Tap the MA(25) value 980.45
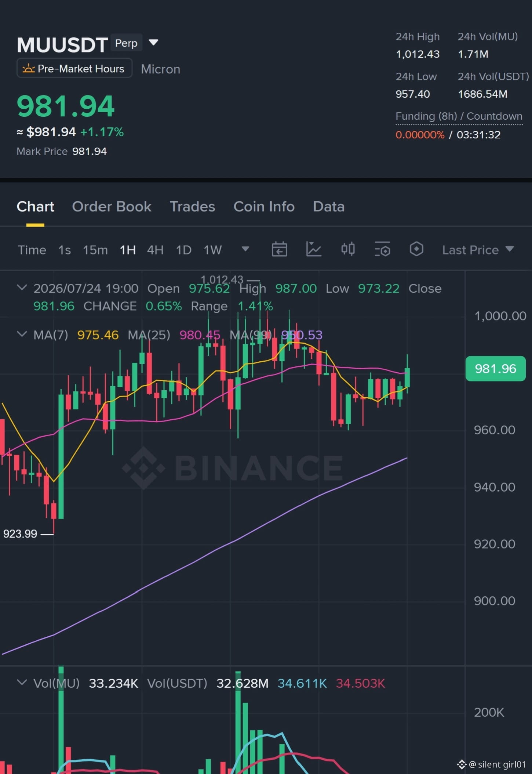532x774 pixels. point(200,335)
